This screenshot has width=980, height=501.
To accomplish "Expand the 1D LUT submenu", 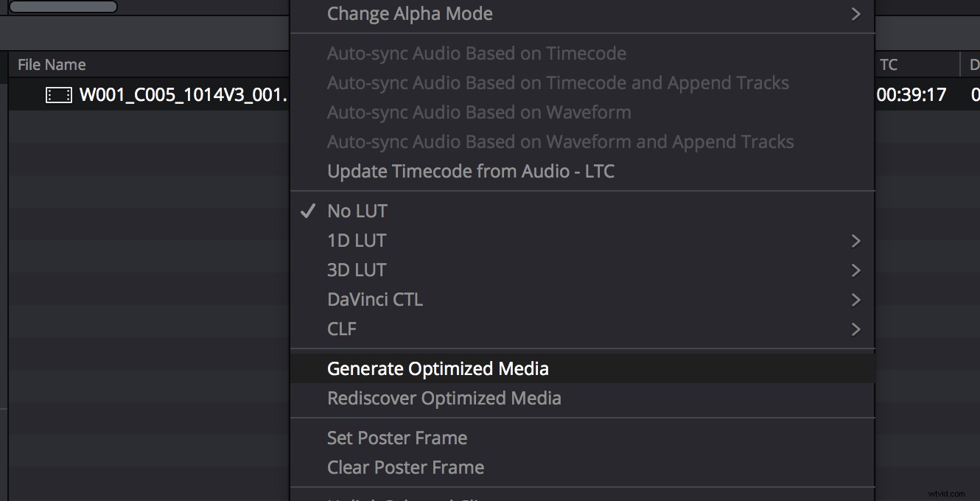I will click(356, 240).
